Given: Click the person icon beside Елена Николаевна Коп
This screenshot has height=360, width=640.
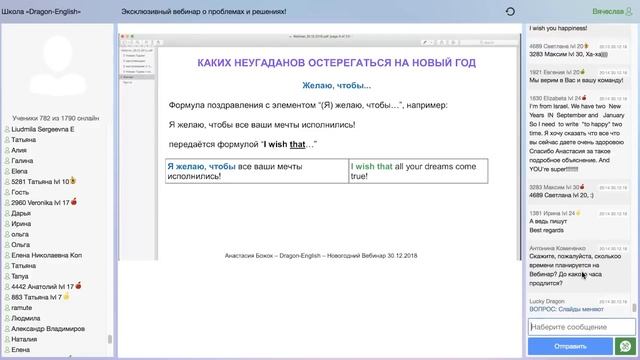Looking at the screenshot, I should [x=7, y=255].
